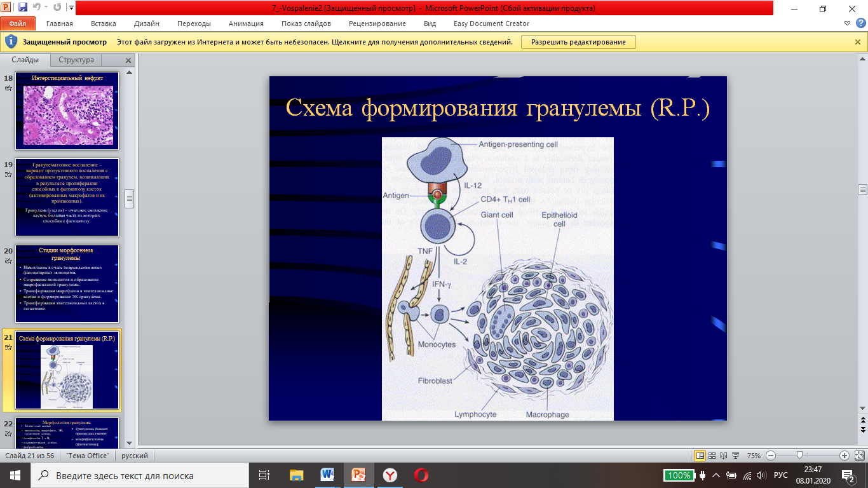Open the Дизайн ribbon tab
Screen dimensions: 868x488
pos(147,24)
